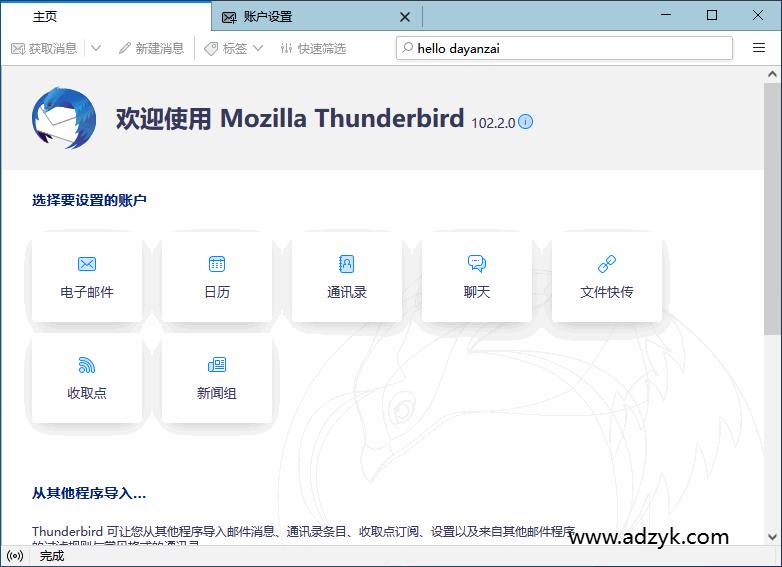Screen dimensions: 782x567
Task: Click the calendar icon above 日历
Action: coord(217,264)
